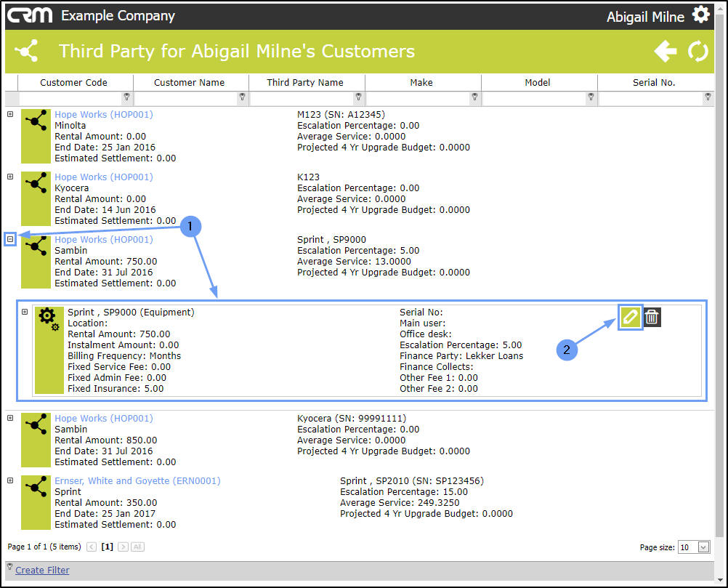Sort by Serial No. column header
The image size is (728, 588).
click(x=654, y=83)
